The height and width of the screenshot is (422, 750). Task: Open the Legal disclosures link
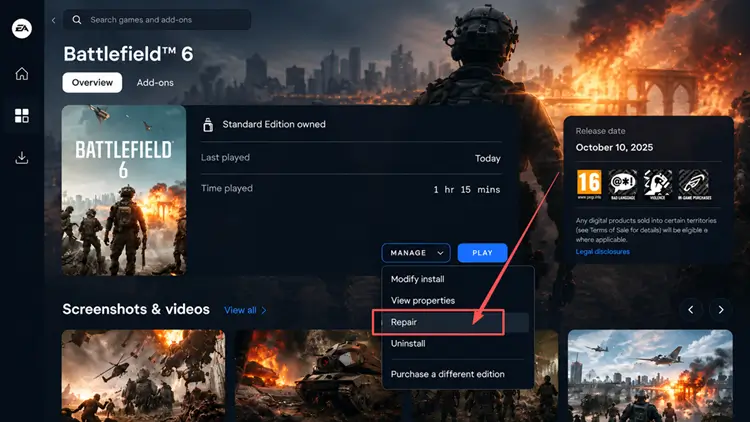click(603, 252)
